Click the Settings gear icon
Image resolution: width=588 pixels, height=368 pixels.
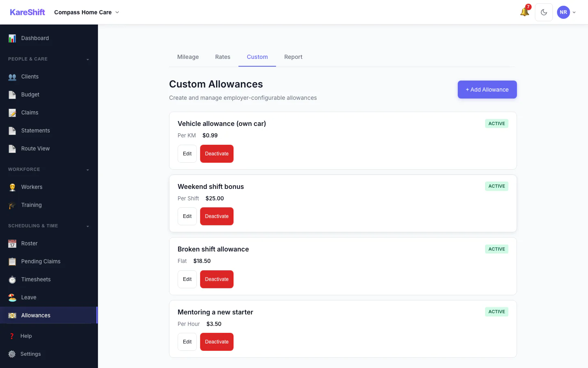[12, 354]
